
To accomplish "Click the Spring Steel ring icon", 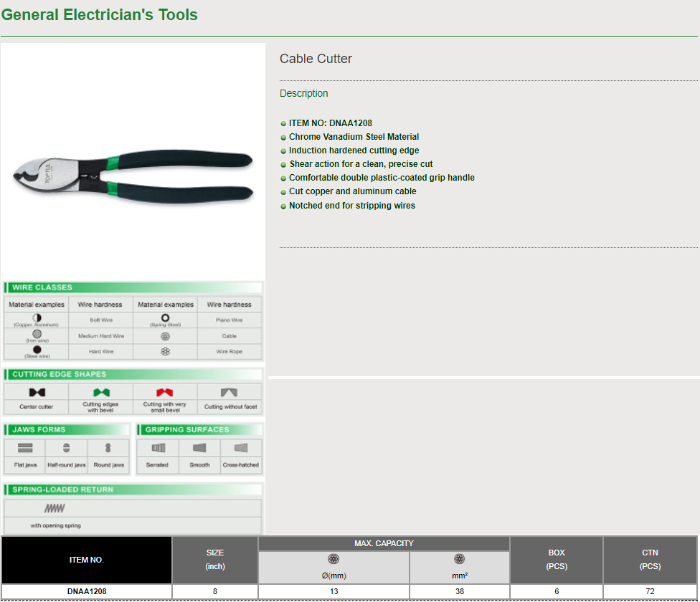I will coord(165,317).
